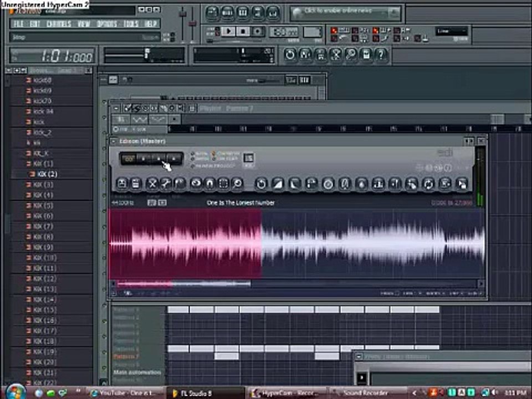Click the song time display

coord(52,55)
